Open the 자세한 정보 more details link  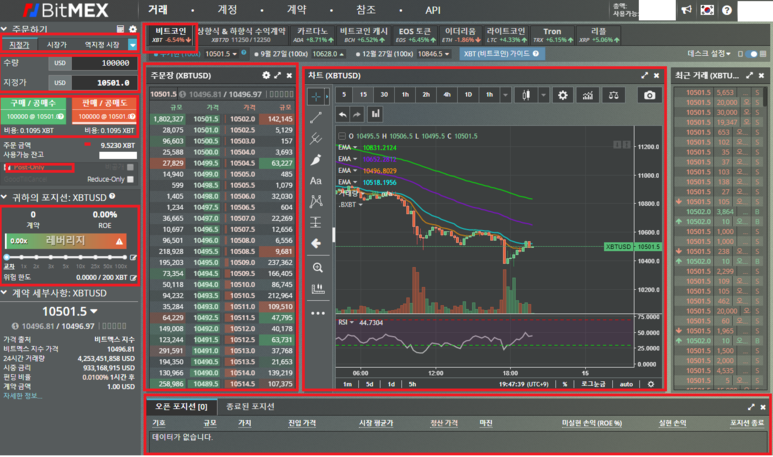[x=23, y=396]
